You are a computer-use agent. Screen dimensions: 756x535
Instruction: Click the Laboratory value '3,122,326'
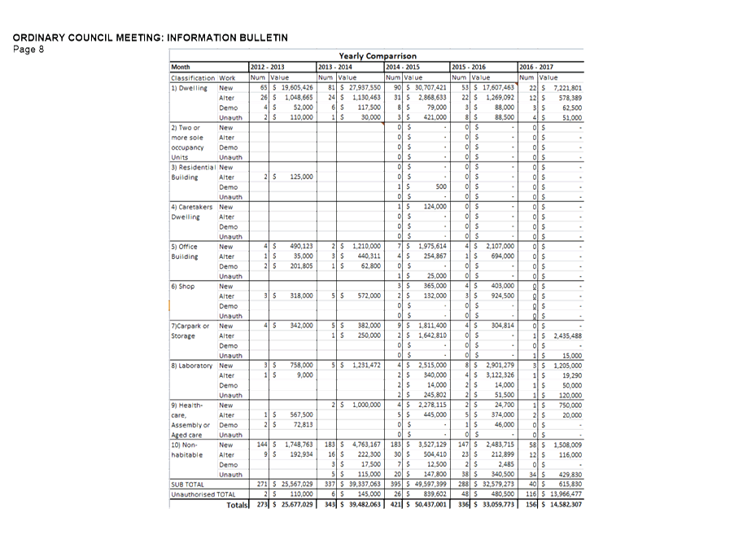point(500,375)
